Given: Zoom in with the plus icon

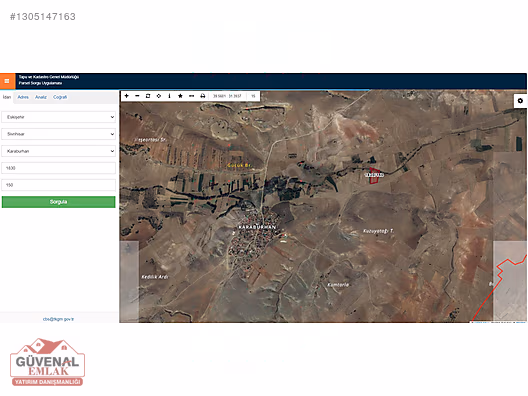Looking at the screenshot, I should coord(127,96).
